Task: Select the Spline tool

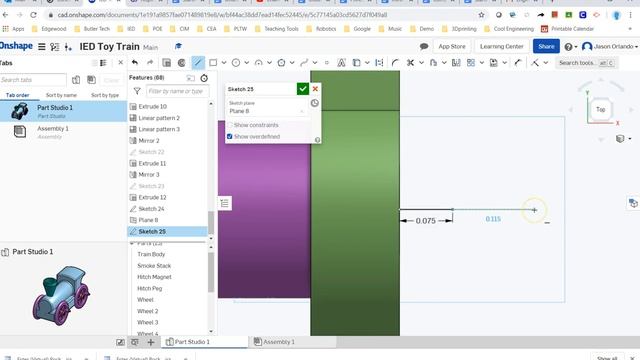Action: click(304, 63)
